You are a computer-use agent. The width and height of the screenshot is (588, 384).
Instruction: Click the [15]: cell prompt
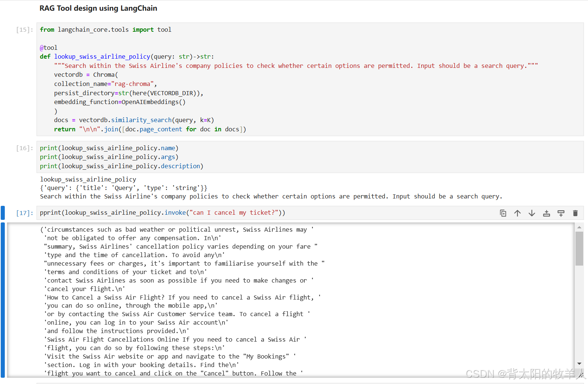pyautogui.click(x=24, y=30)
